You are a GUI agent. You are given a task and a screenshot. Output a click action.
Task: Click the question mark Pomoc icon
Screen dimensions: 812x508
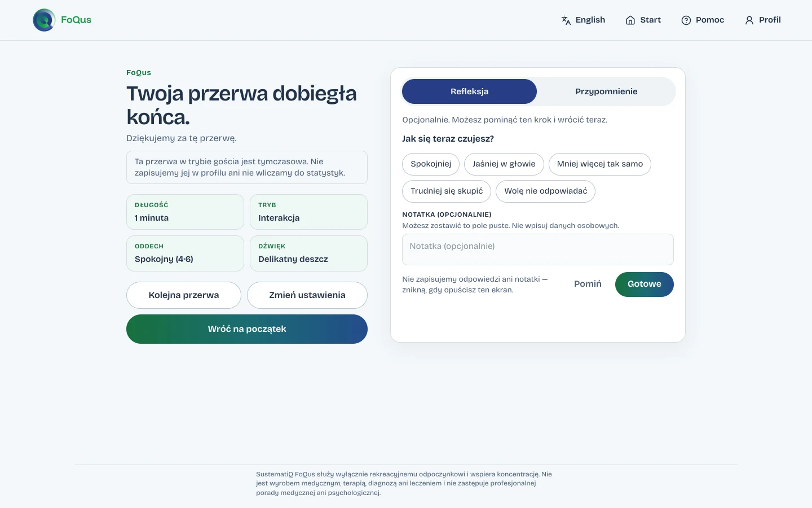[686, 20]
